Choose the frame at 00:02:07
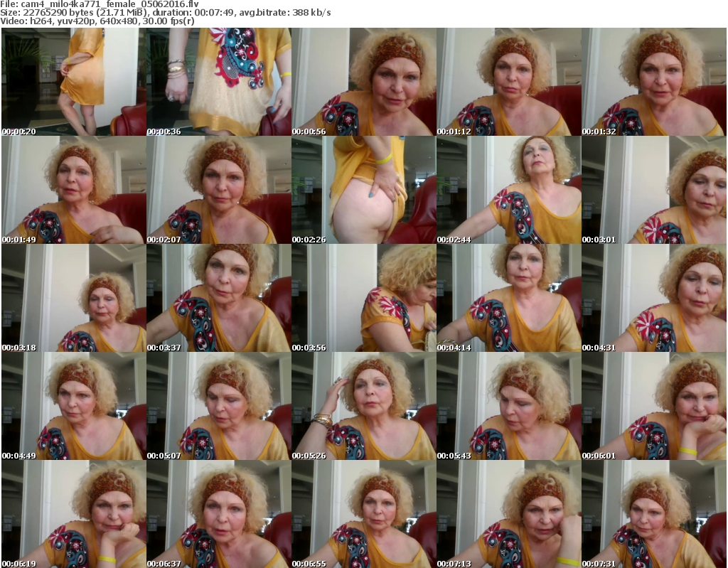This screenshot has width=728, height=568. point(219,190)
